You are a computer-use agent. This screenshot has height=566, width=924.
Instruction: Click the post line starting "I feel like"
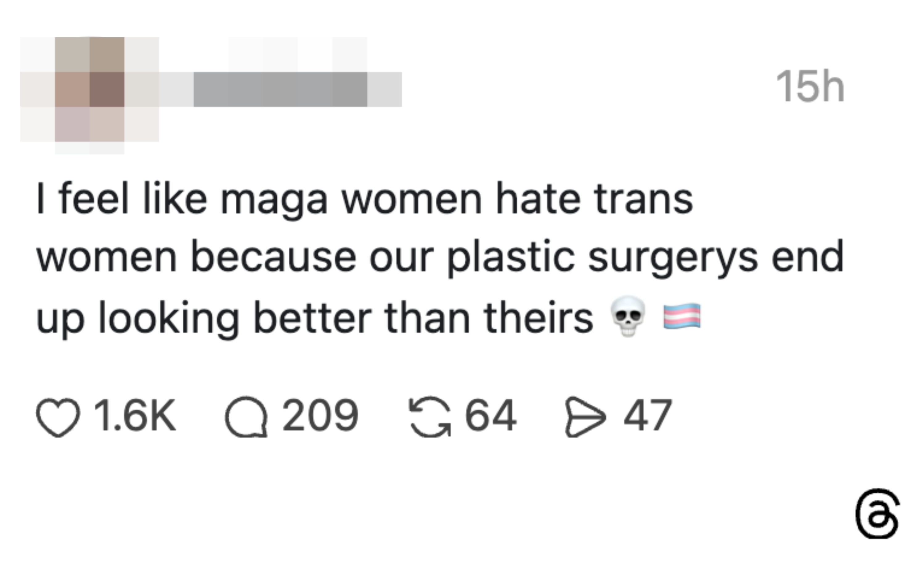(x=364, y=199)
